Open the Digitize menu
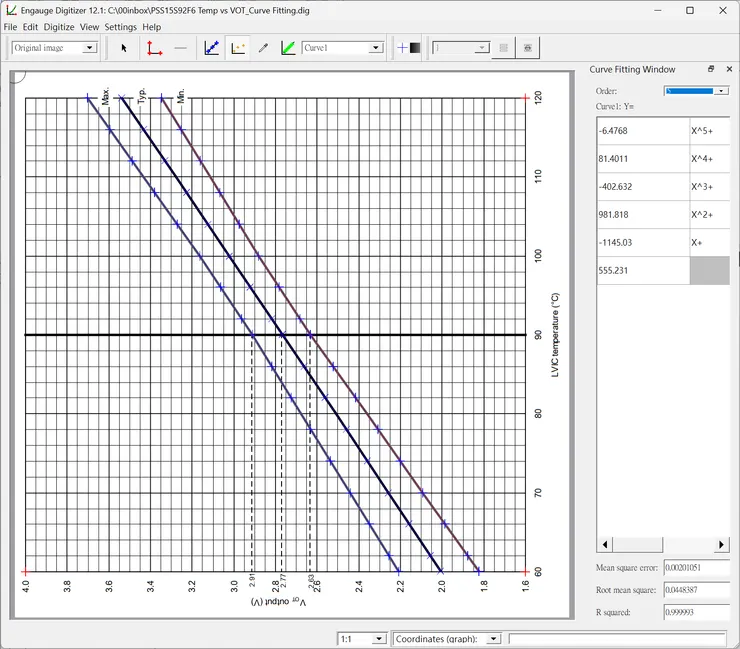The width and height of the screenshot is (740, 649). [57, 27]
